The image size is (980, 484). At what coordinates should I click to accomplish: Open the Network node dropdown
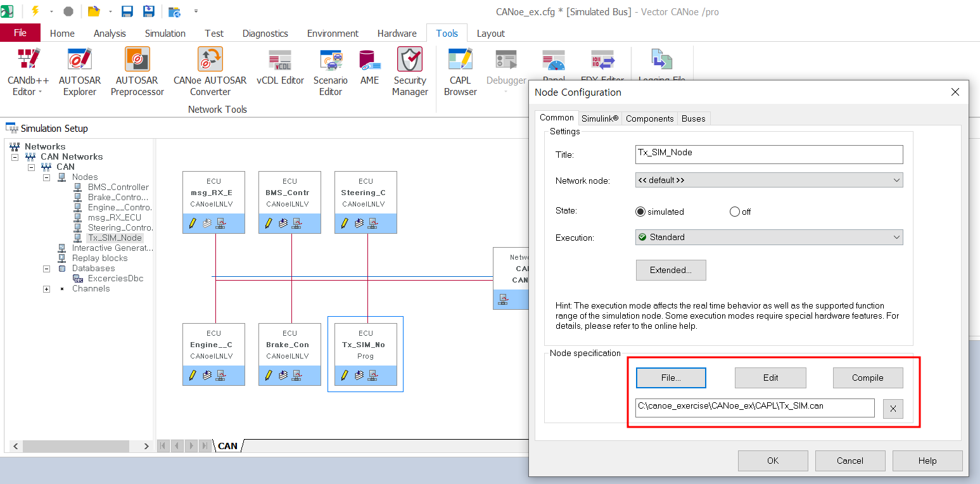click(x=769, y=180)
